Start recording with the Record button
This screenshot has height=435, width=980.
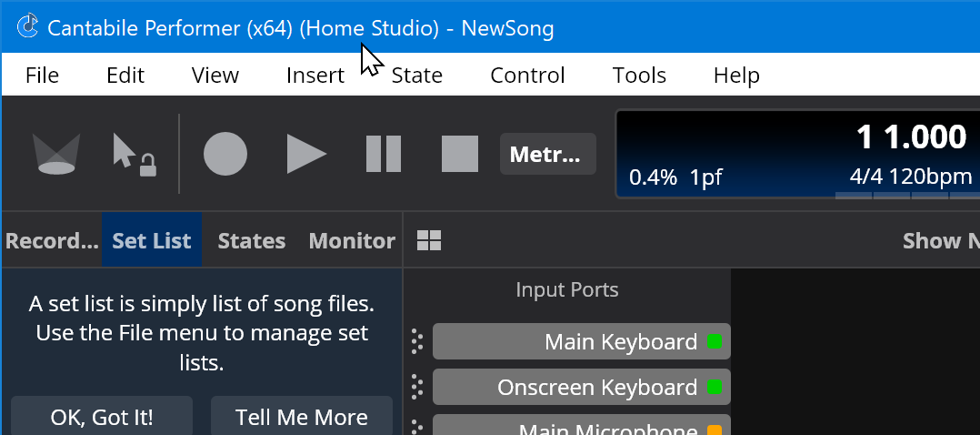coord(225,154)
